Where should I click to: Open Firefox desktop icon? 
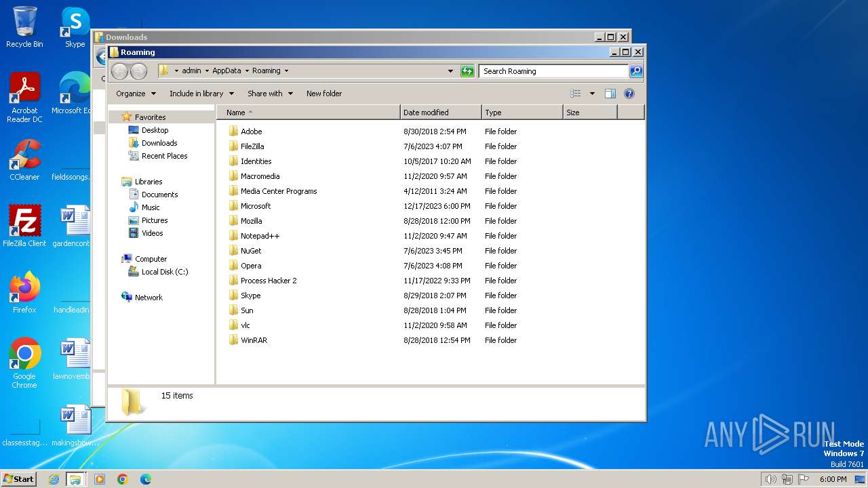point(24,293)
